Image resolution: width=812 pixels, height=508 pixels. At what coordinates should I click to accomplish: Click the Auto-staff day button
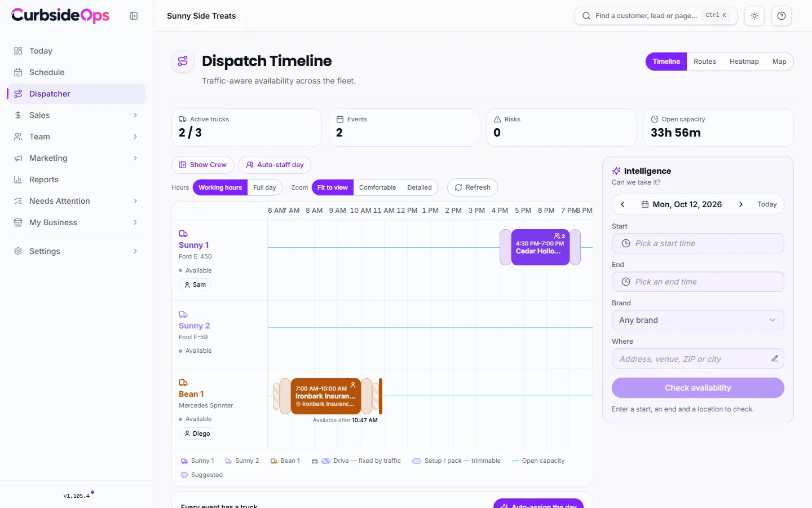pos(275,165)
